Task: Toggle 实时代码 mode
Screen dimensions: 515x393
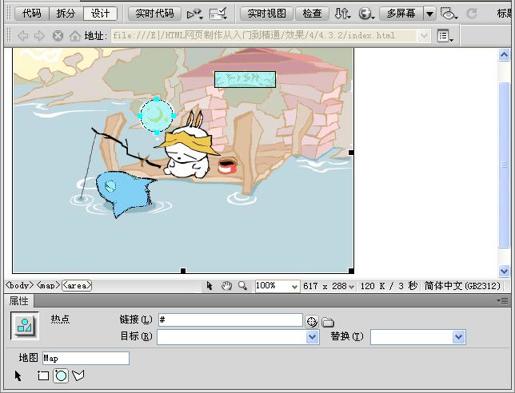Action: tap(155, 14)
